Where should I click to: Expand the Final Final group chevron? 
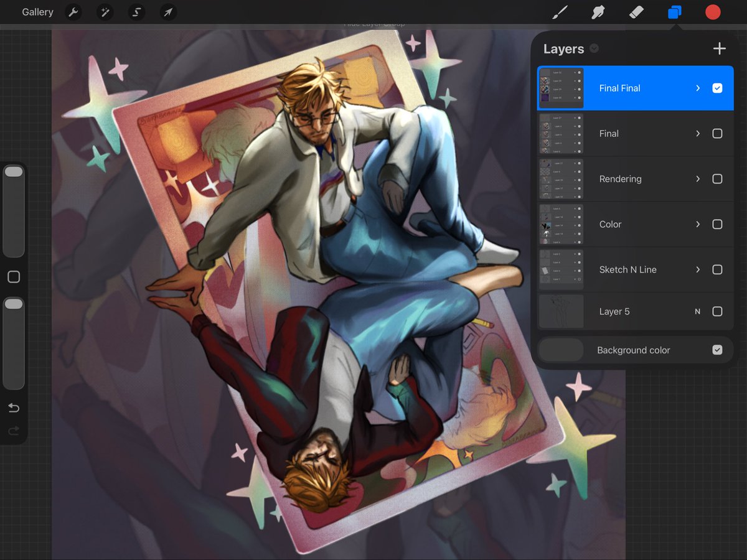pos(698,88)
